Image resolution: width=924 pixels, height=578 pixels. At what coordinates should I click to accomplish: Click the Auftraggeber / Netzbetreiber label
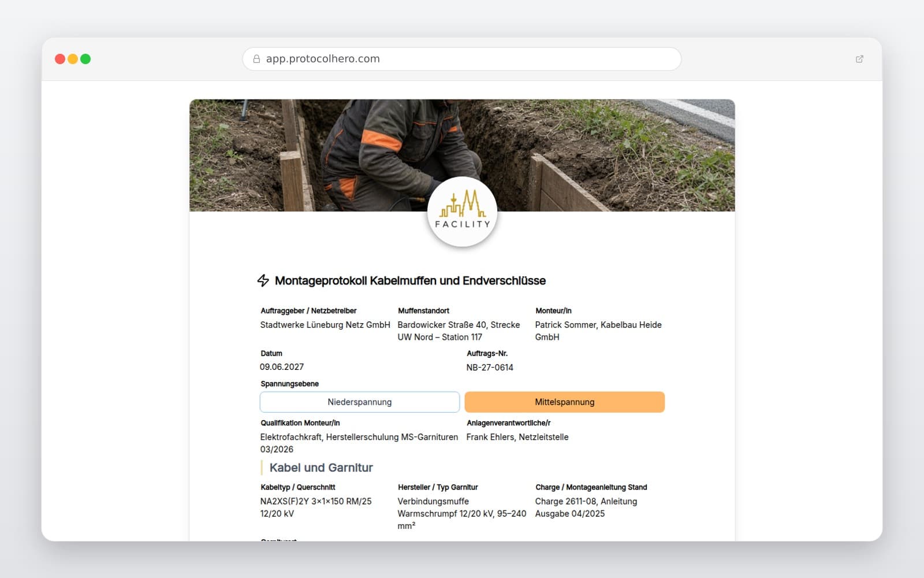[x=308, y=311]
